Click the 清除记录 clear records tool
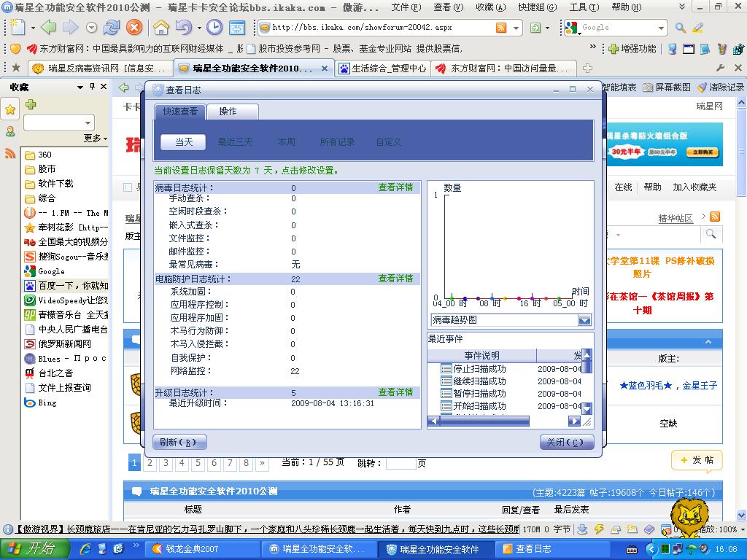747x560 pixels. (x=720, y=87)
